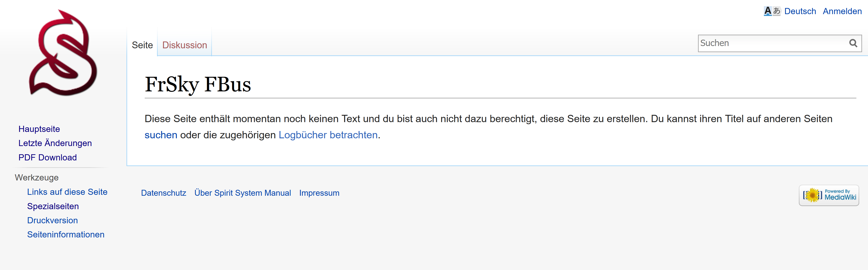View Seiteninformationen for this page
Viewport: 868px width, 270px height.
(x=66, y=235)
